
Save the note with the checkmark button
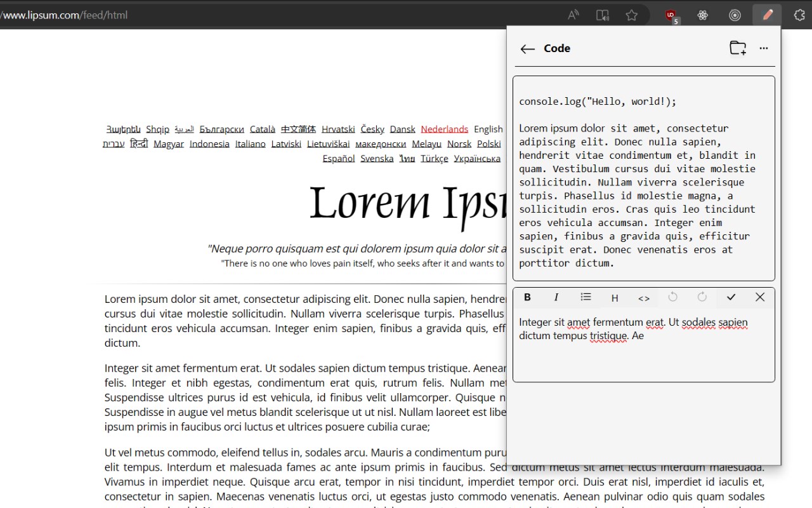pyautogui.click(x=731, y=297)
